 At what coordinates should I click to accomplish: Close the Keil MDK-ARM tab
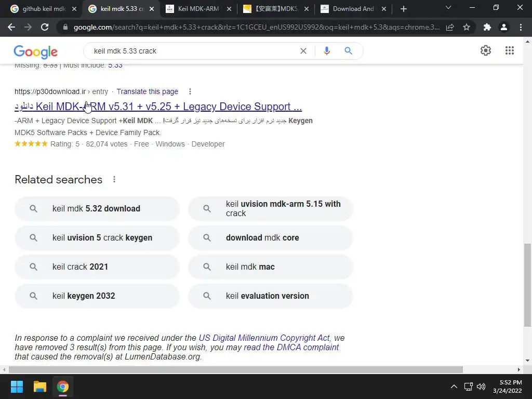229,9
